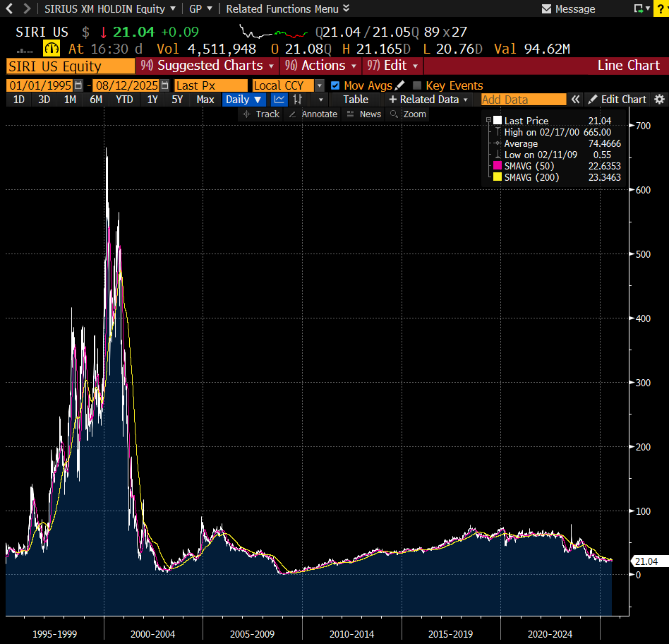Select the YTD range tab
The height and width of the screenshot is (644, 669).
point(125,100)
